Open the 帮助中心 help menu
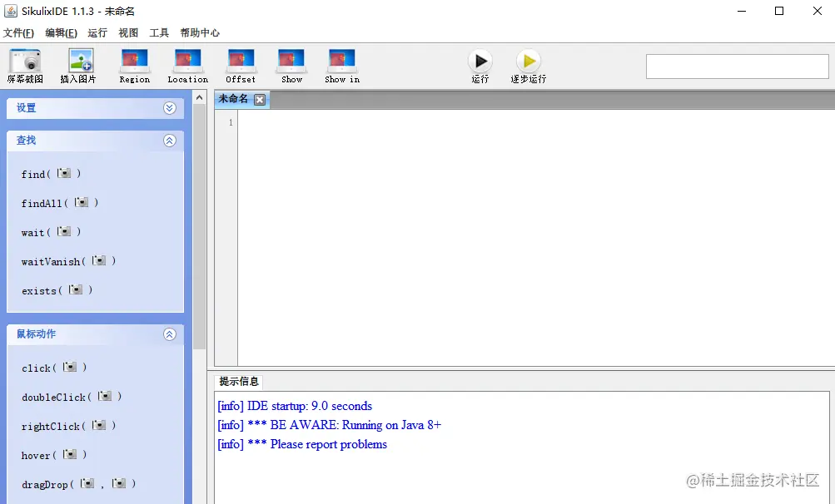 200,33
